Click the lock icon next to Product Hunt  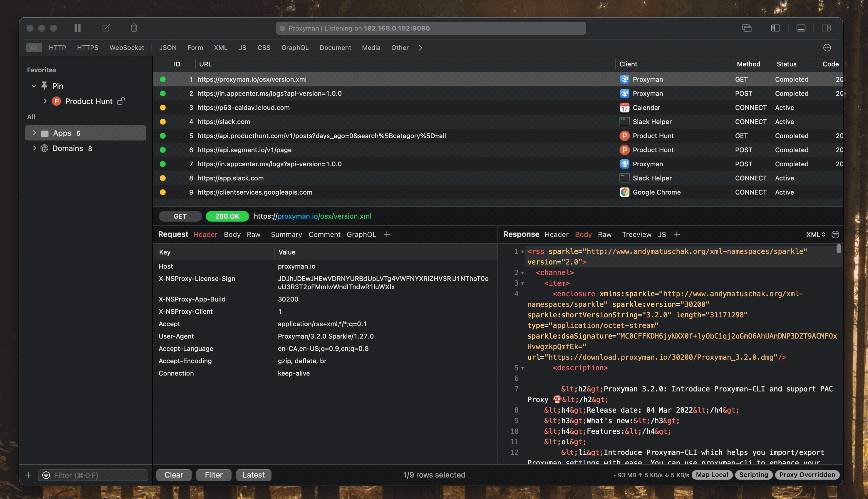tap(121, 101)
